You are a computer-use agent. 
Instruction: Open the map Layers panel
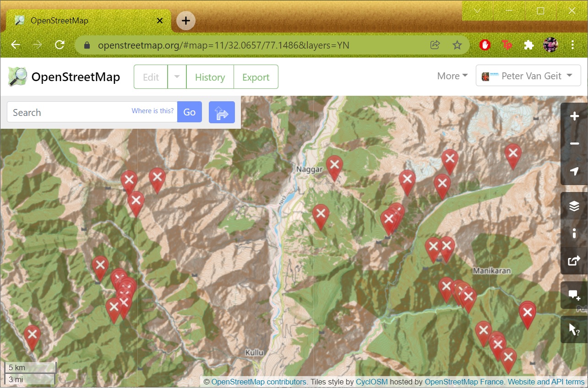tap(574, 206)
